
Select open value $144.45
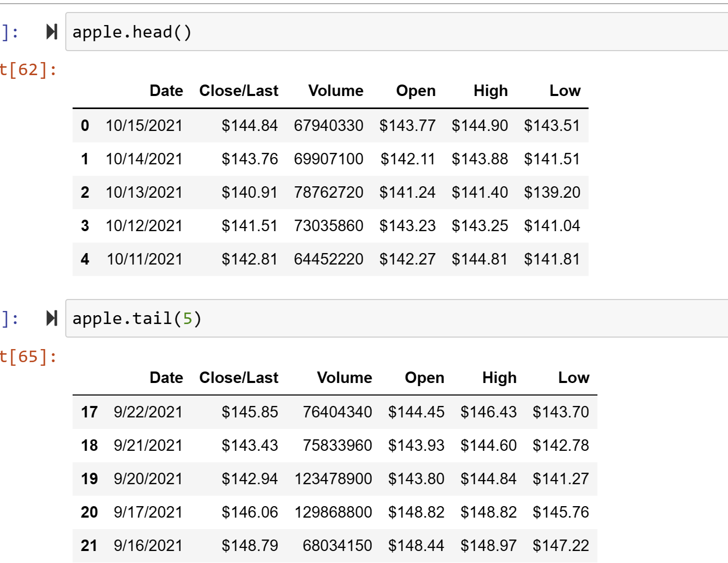coord(416,412)
